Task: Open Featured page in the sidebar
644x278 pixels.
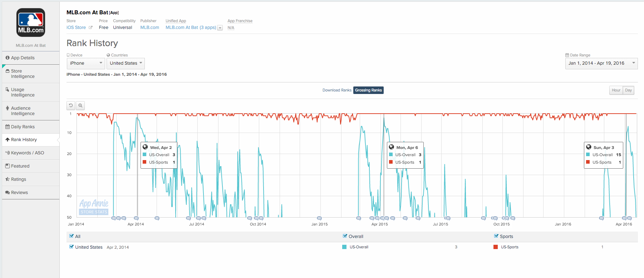Action: pyautogui.click(x=31, y=166)
